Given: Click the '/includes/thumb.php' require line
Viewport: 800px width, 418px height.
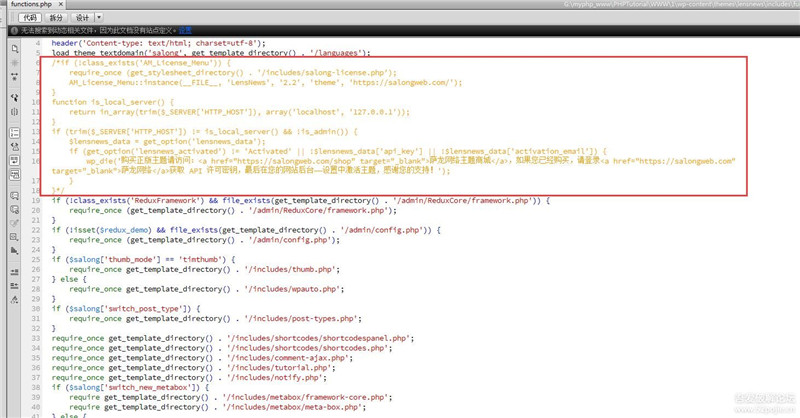Looking at the screenshot, I should pyautogui.click(x=205, y=269).
